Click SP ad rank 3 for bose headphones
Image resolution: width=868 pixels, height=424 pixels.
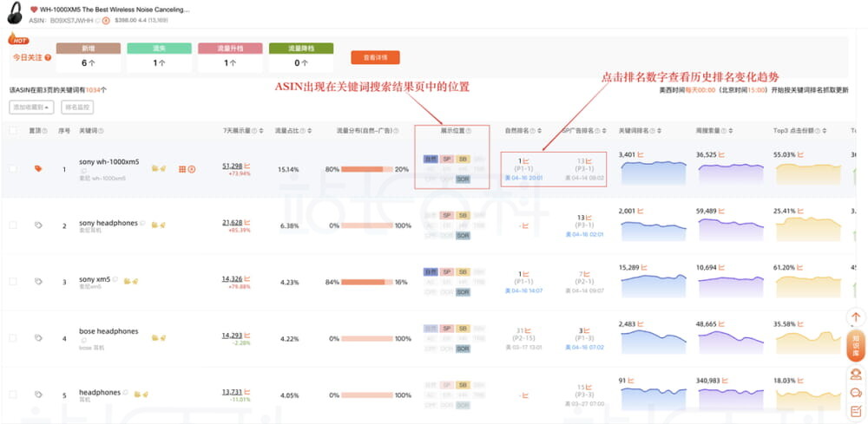(x=581, y=330)
